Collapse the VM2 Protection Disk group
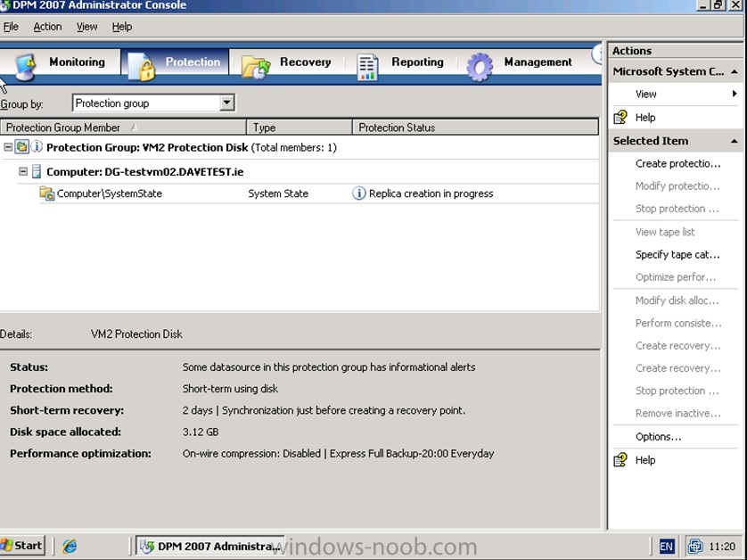747x560 pixels. (8, 147)
